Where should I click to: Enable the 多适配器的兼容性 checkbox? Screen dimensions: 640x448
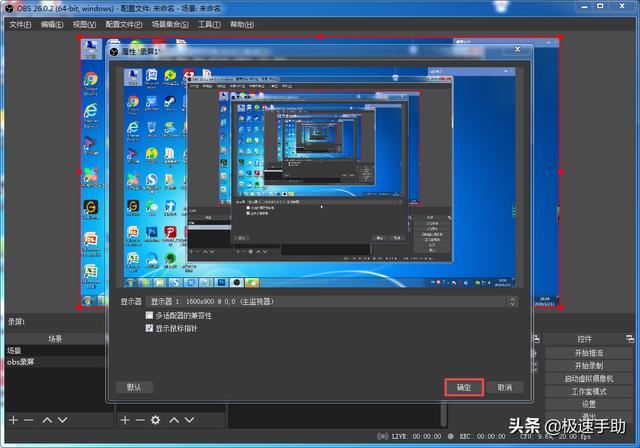click(x=150, y=315)
